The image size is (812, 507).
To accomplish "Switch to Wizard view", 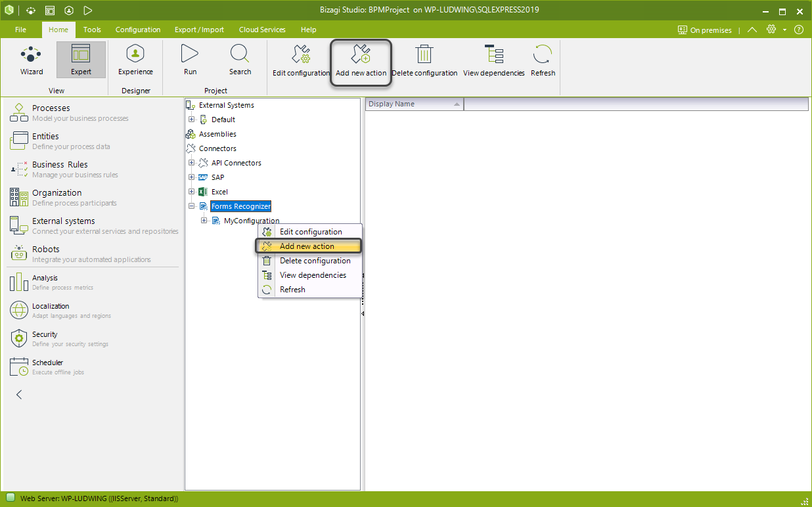I will pyautogui.click(x=32, y=60).
